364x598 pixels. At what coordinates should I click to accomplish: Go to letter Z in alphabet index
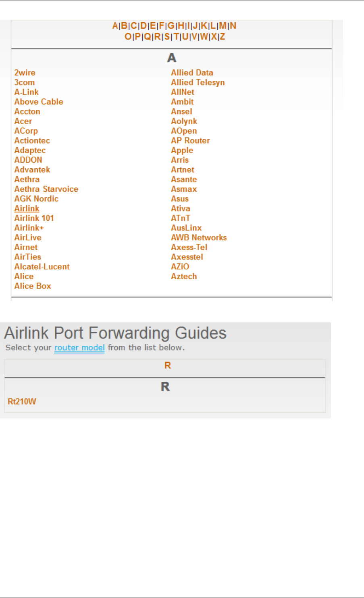tap(222, 37)
